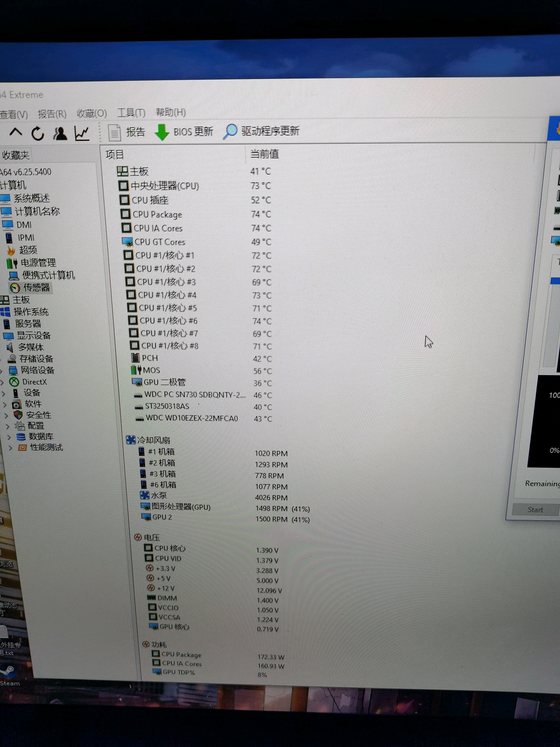This screenshot has width=560, height=747.
Task: Open the 报告 report button
Action: coord(126,132)
